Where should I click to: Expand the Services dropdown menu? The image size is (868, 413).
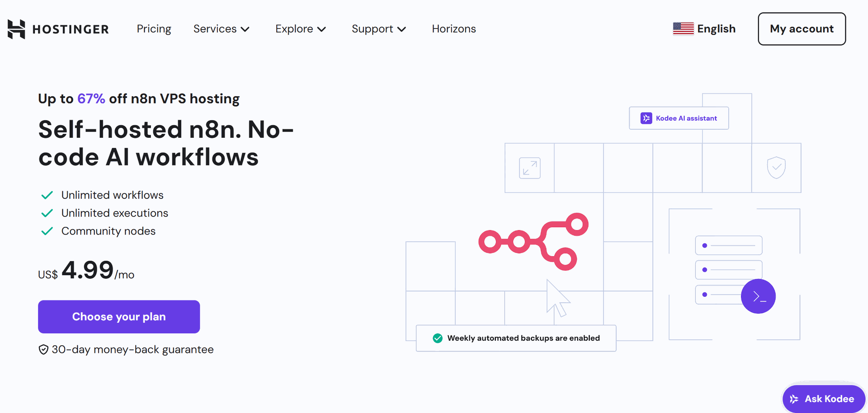pyautogui.click(x=222, y=29)
